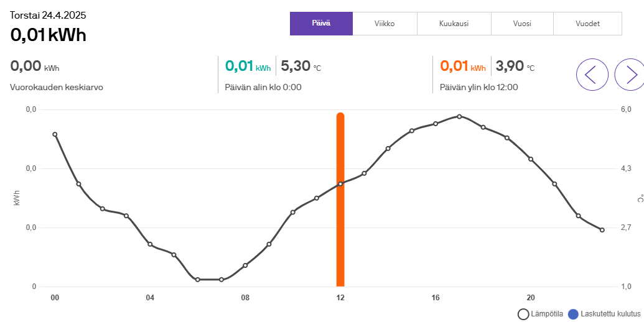Click the Päivän alin klo 0:00 text
The height and width of the screenshot is (322, 644).
pyautogui.click(x=263, y=87)
